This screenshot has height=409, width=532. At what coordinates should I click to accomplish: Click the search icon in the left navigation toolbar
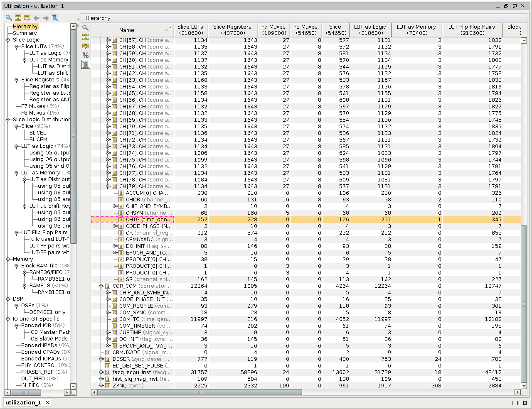(9, 18)
